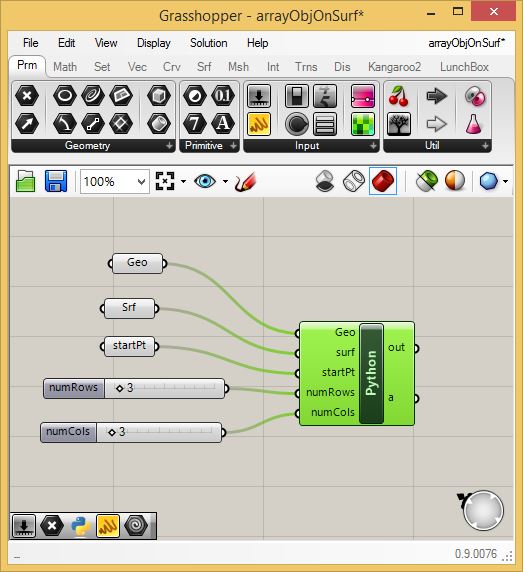Select the Srf parameter component
The image size is (523, 572).
tap(129, 309)
